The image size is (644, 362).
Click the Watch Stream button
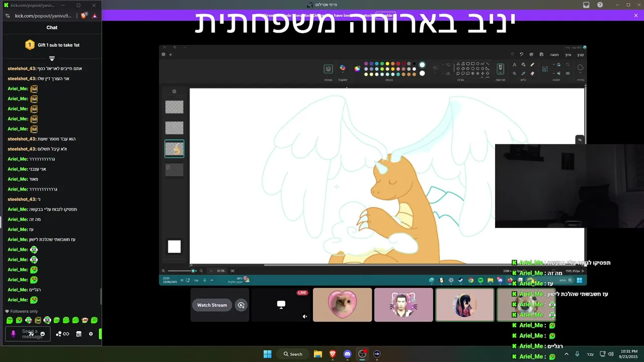click(x=212, y=305)
